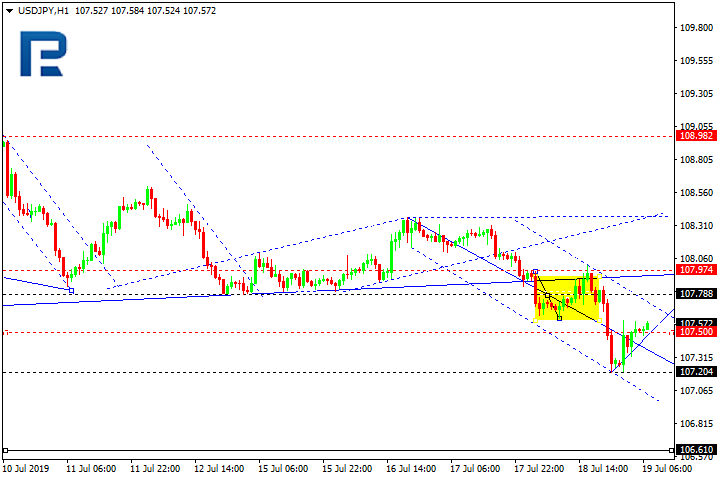The height and width of the screenshot is (480, 720).
Task: Select square marker below the yellow rectangle
Action: 559,318
